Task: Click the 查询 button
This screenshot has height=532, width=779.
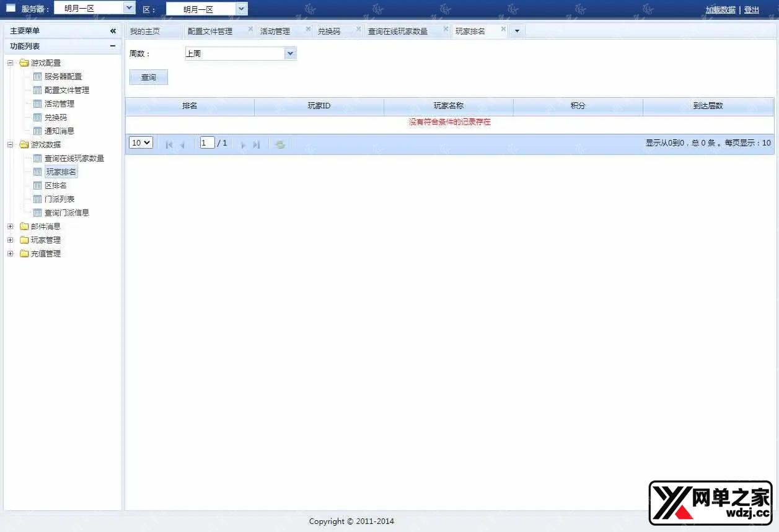Action: point(149,77)
